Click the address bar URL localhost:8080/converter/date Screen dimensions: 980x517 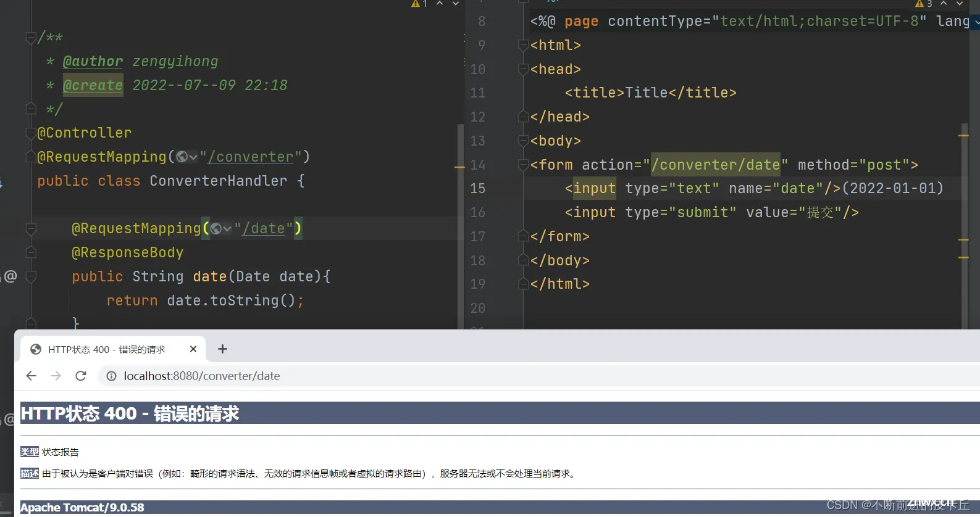pyautogui.click(x=202, y=376)
